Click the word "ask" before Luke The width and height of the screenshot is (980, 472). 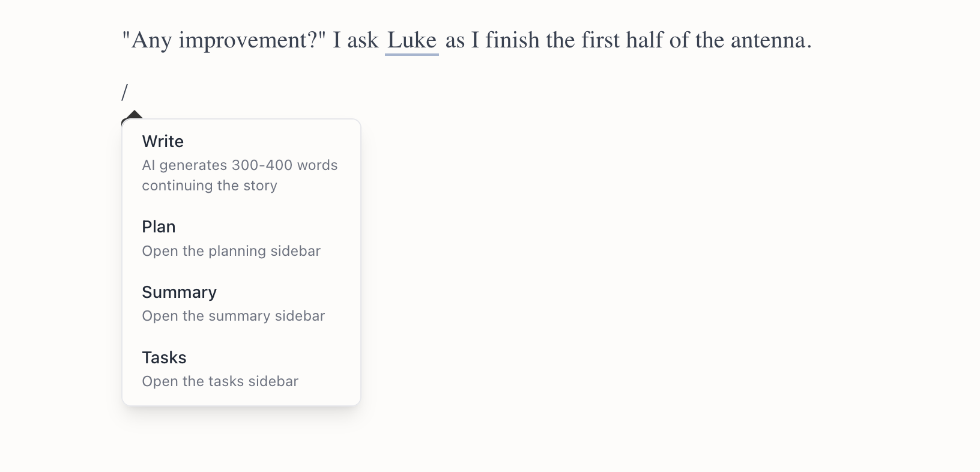pyautogui.click(x=363, y=40)
